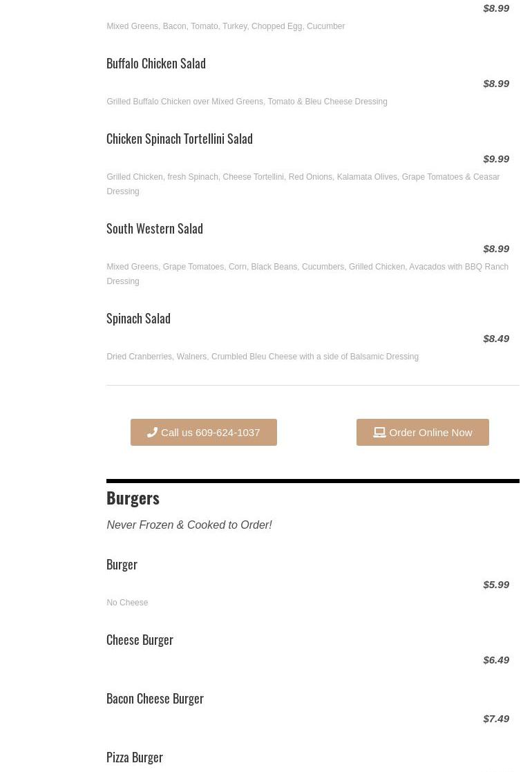The image size is (532, 772).
Task: Pick the plain Burger item title
Action: pyautogui.click(x=122, y=564)
